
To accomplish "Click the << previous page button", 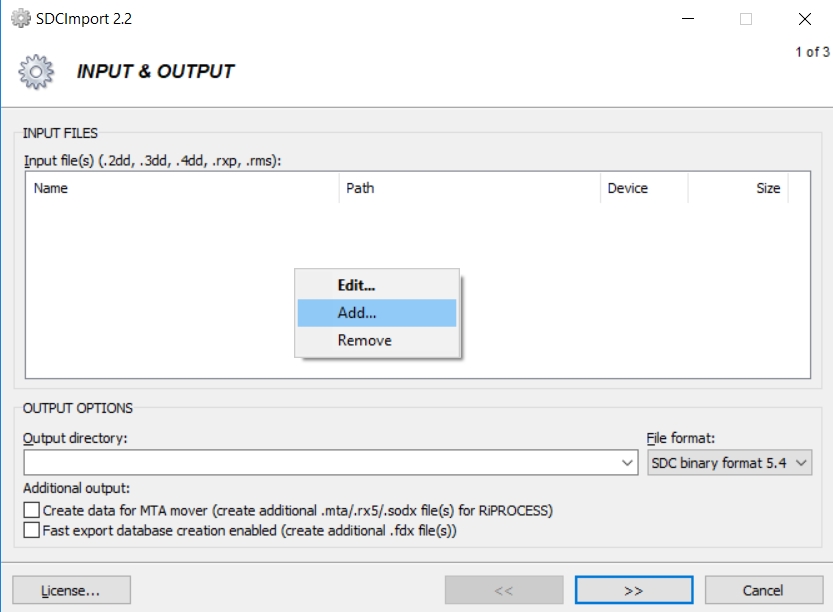I will (x=504, y=590).
